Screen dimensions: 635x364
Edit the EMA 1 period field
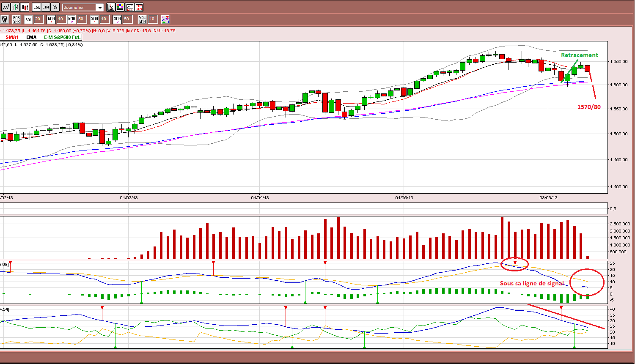(x=61, y=19)
